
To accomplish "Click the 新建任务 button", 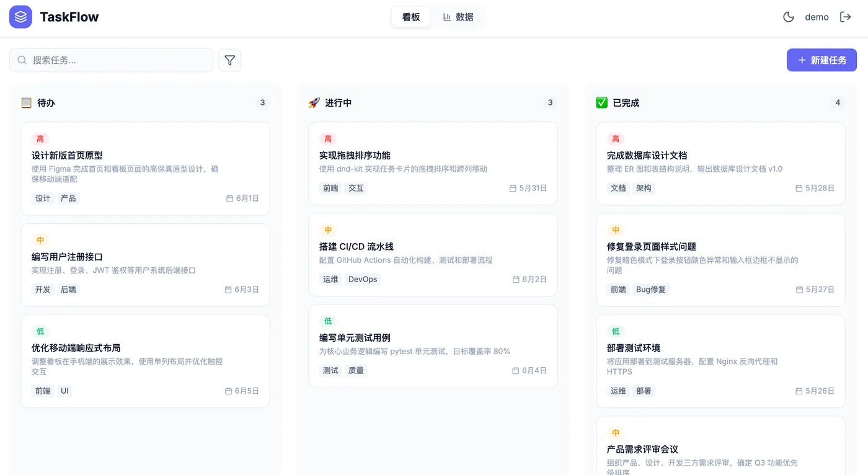I will pos(821,60).
